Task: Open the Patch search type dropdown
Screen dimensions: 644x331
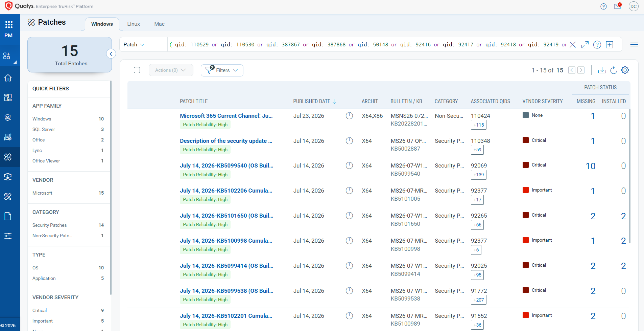Action: [134, 45]
